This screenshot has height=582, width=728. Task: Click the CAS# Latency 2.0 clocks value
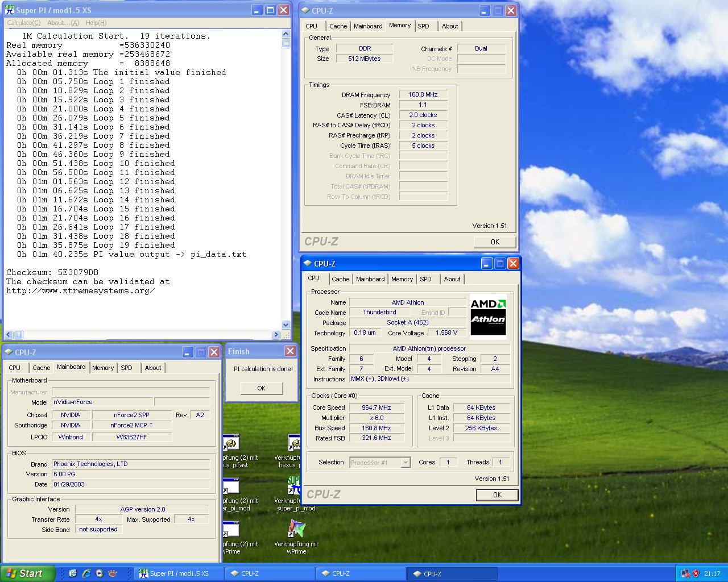point(423,115)
